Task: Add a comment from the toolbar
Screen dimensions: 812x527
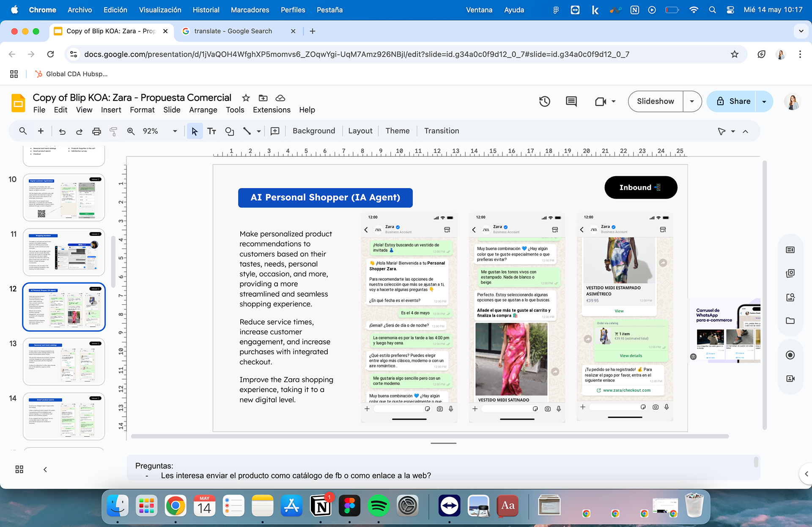Action: (275, 131)
